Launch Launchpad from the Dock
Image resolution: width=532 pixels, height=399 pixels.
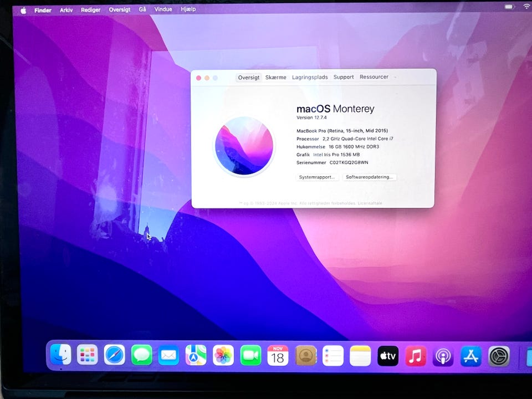(x=88, y=355)
